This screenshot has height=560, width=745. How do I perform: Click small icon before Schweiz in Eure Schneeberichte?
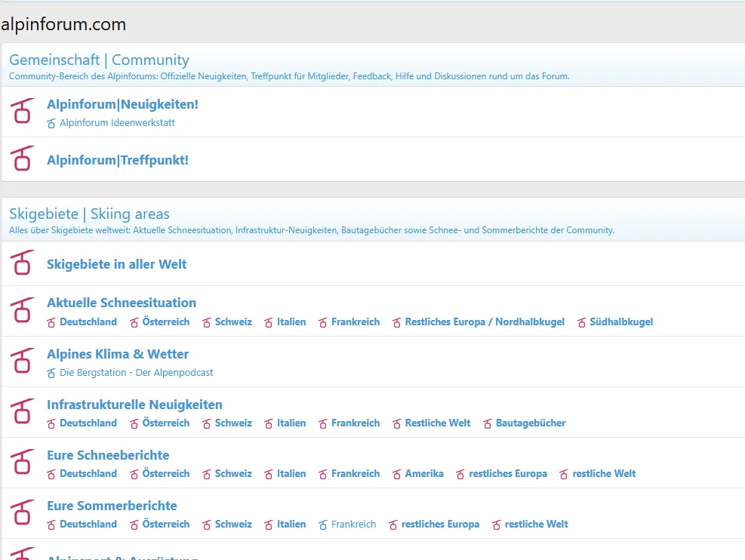(207, 475)
